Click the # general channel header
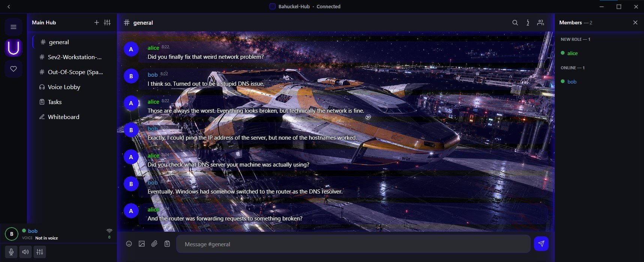This screenshot has height=262, width=644. coord(138,22)
